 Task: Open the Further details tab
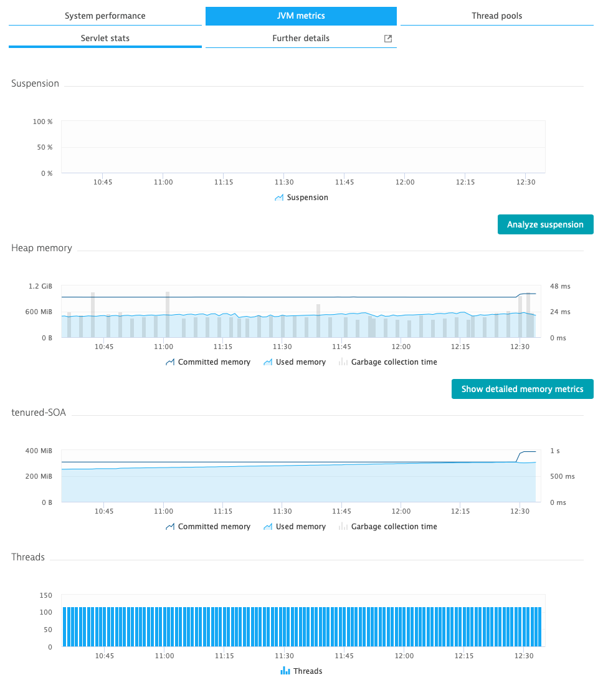pyautogui.click(x=301, y=39)
